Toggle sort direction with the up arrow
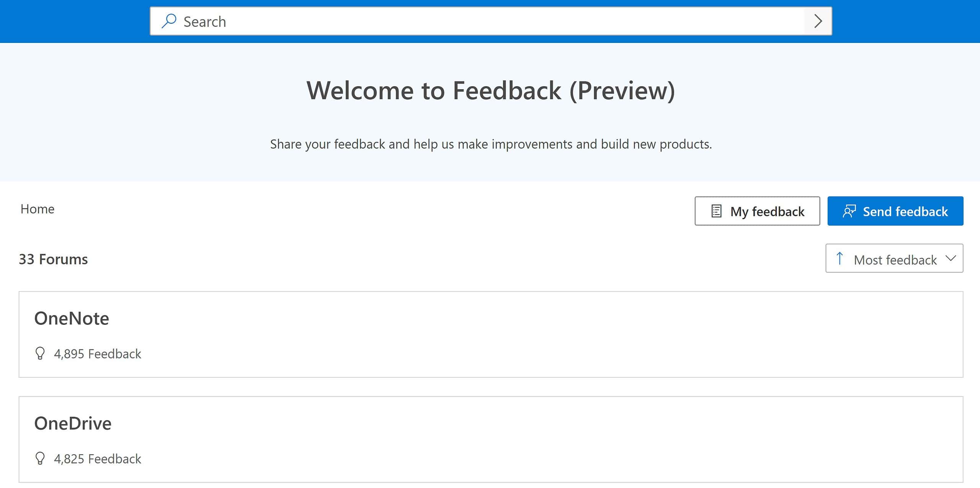The height and width of the screenshot is (488, 980). pos(840,258)
